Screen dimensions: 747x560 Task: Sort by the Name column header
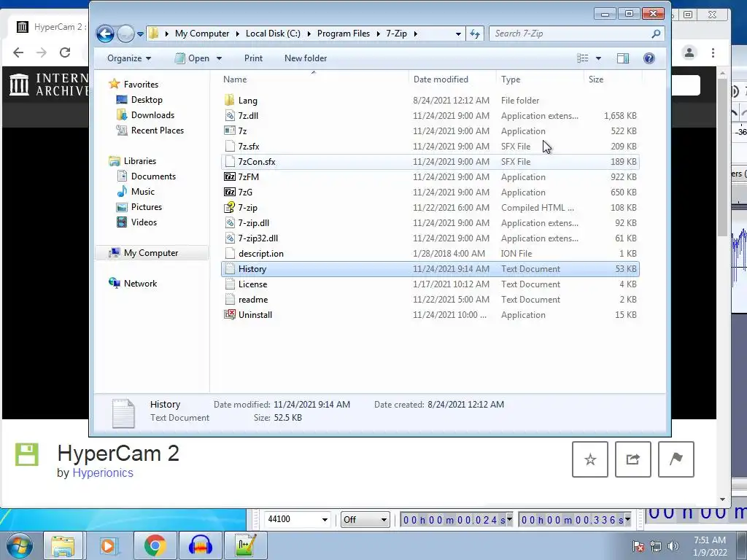click(314, 79)
